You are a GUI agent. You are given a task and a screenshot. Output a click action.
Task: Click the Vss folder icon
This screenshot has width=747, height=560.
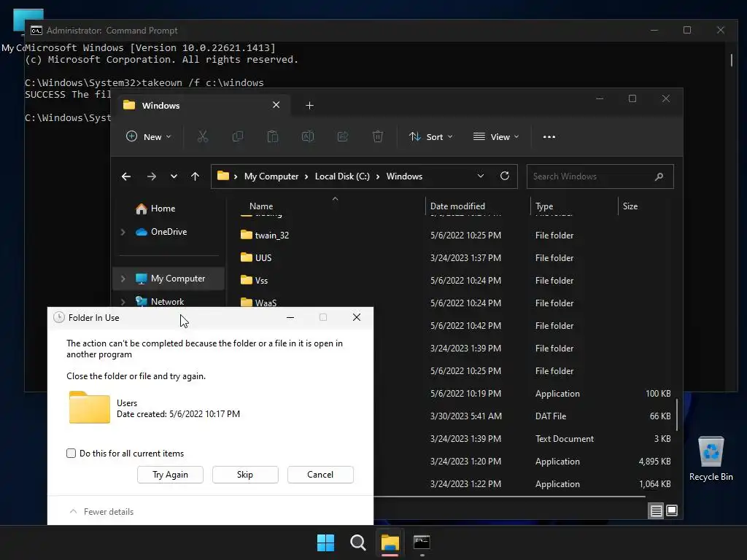[247, 280]
